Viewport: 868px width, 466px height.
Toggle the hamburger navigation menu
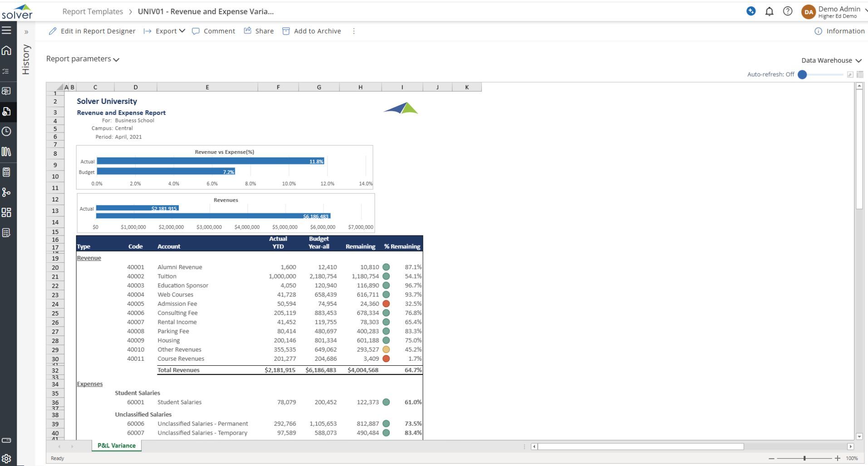point(6,30)
